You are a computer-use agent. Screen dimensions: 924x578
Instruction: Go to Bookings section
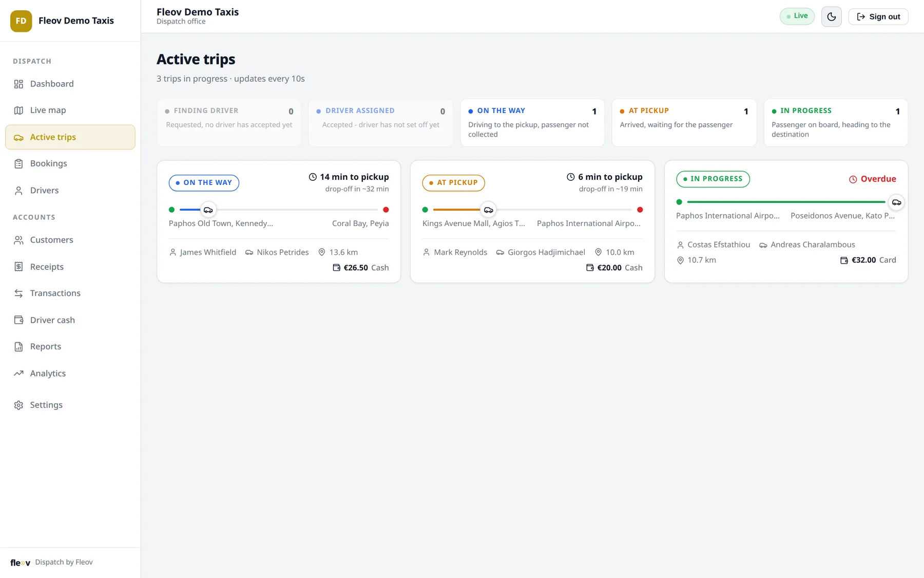pyautogui.click(x=70, y=163)
